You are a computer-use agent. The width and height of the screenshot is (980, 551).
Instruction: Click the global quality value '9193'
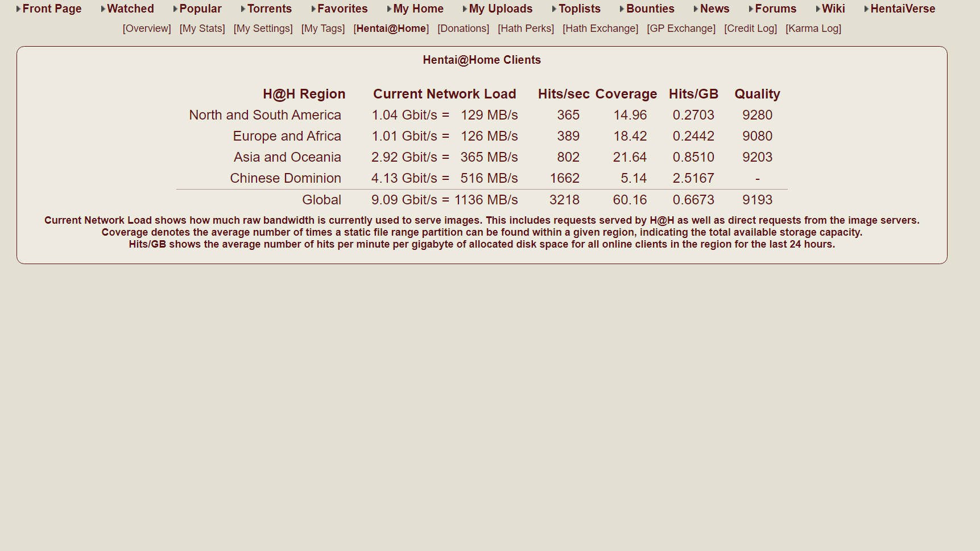tap(757, 200)
